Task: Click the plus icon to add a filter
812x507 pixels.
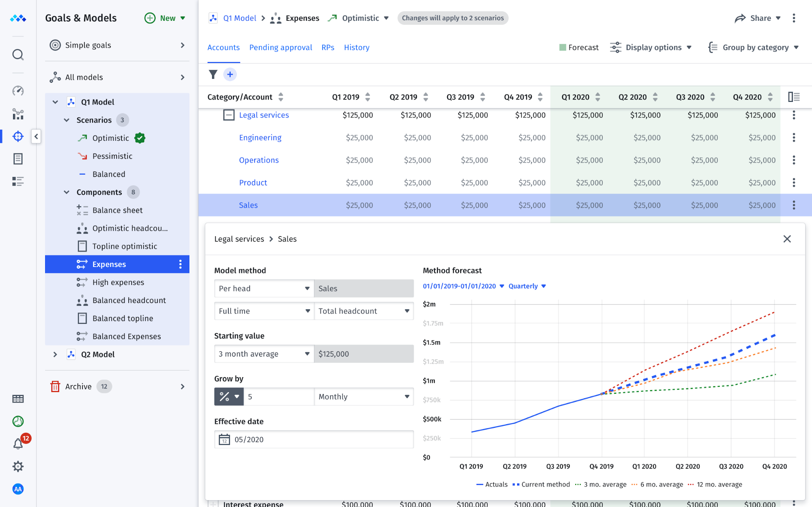Action: tap(230, 74)
